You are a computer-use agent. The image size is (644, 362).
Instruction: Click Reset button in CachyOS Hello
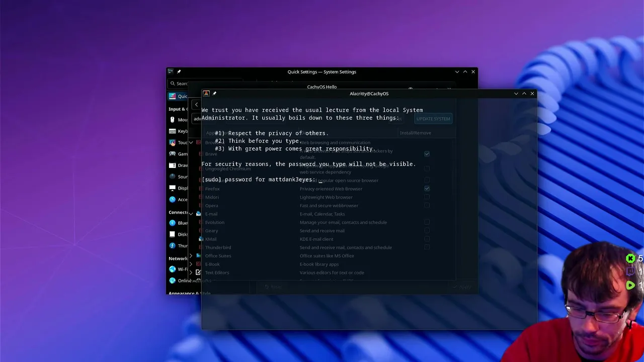(x=273, y=287)
